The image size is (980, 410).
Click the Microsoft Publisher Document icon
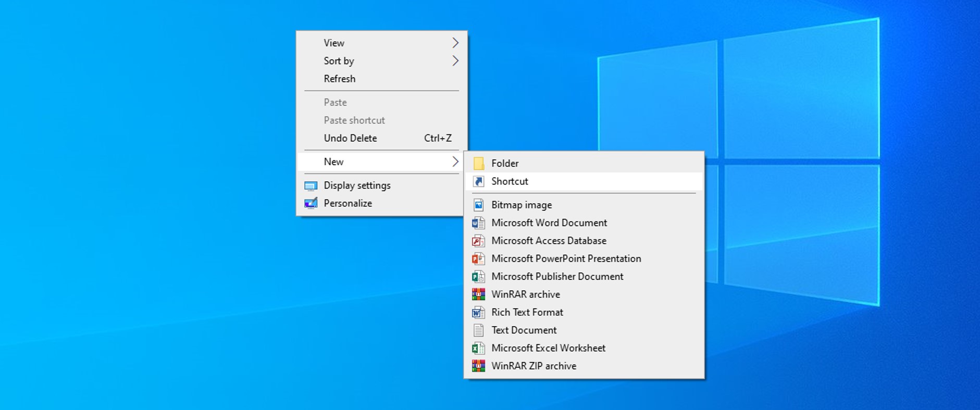click(478, 277)
